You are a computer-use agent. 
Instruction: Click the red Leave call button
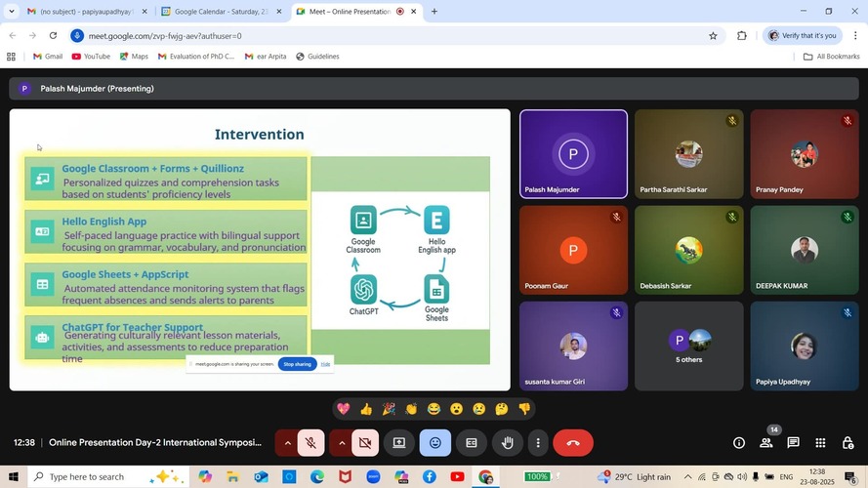pyautogui.click(x=573, y=443)
